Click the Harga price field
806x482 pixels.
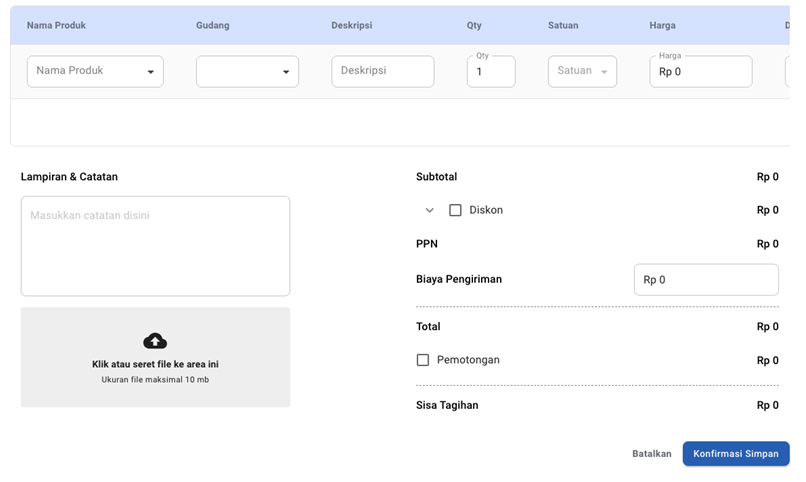click(700, 72)
